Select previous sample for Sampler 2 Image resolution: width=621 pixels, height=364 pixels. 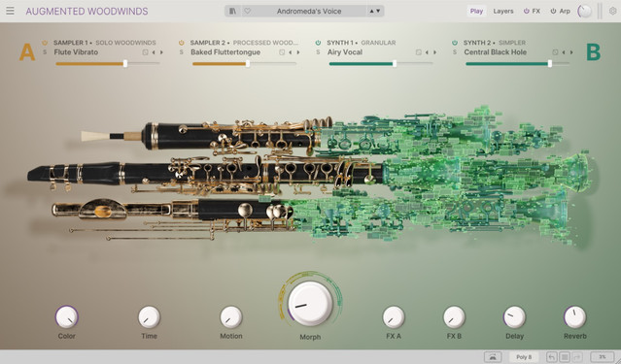[291, 52]
